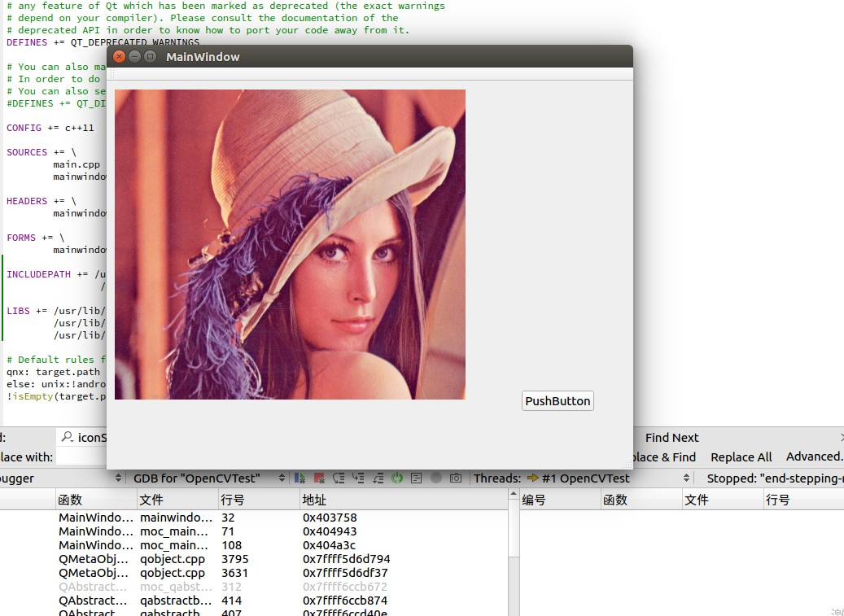Click the main.cpp entry in SOURCES

(x=77, y=164)
